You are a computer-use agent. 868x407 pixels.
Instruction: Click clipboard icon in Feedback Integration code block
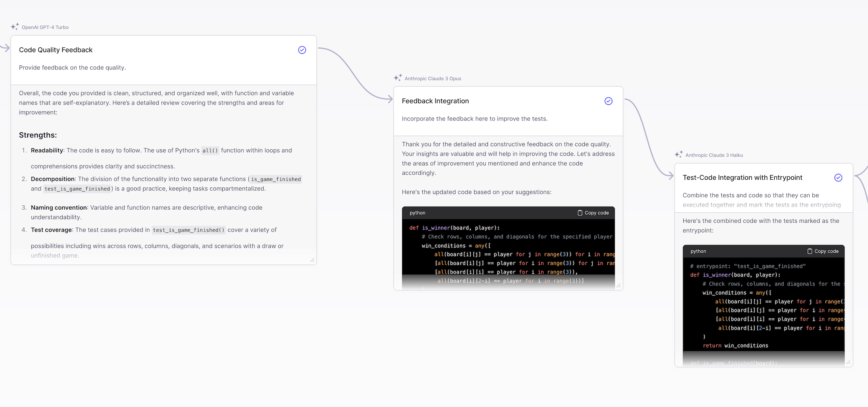pos(580,213)
